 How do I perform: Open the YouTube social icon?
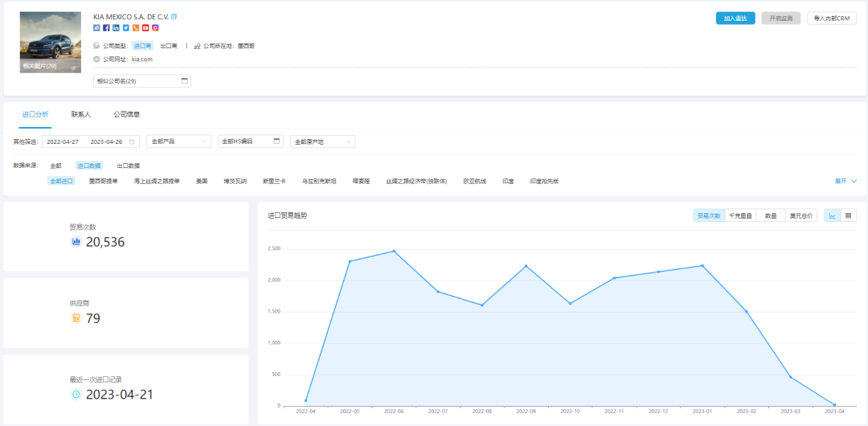[145, 28]
